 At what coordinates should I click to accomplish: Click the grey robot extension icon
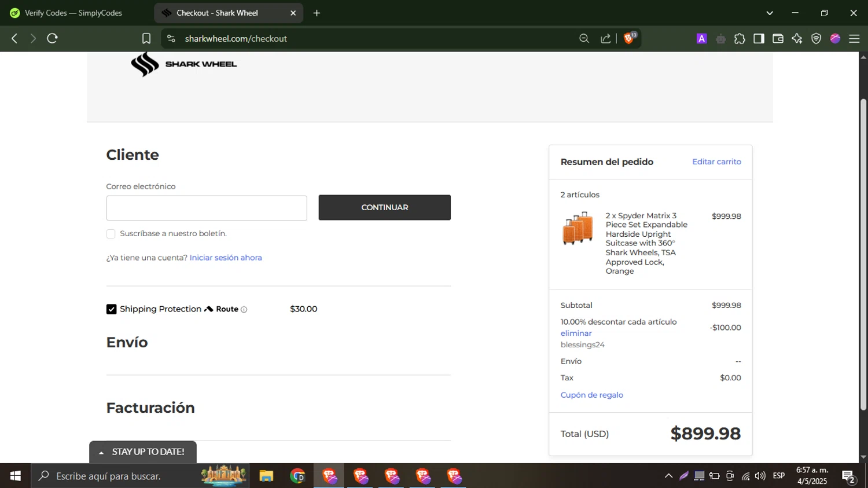click(720, 38)
